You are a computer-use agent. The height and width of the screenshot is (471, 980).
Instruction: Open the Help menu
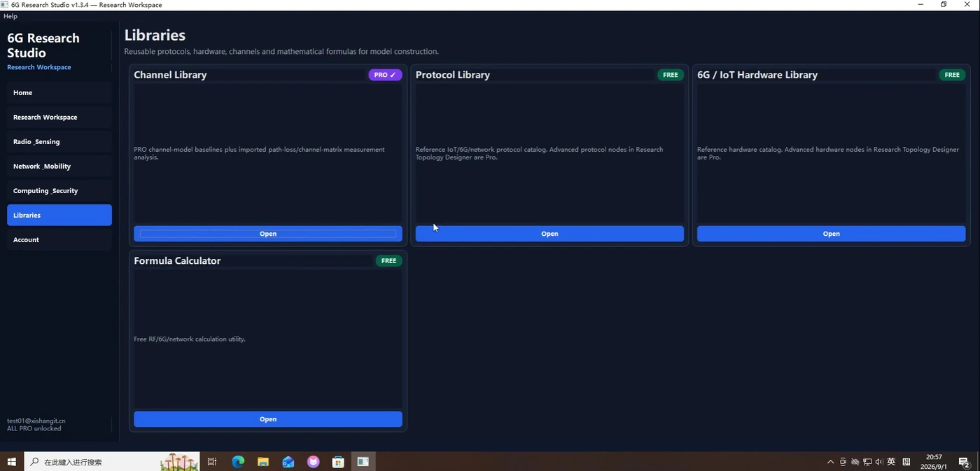pyautogui.click(x=10, y=16)
